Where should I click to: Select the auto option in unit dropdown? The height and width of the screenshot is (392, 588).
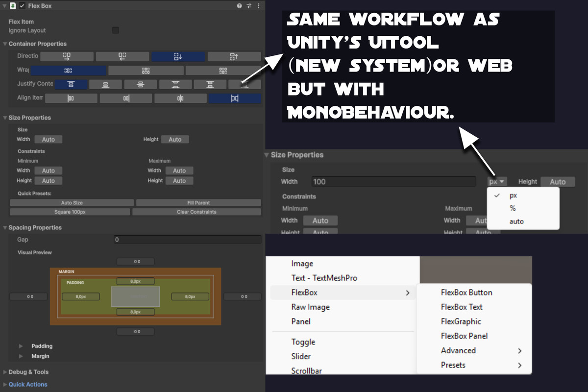523,221
